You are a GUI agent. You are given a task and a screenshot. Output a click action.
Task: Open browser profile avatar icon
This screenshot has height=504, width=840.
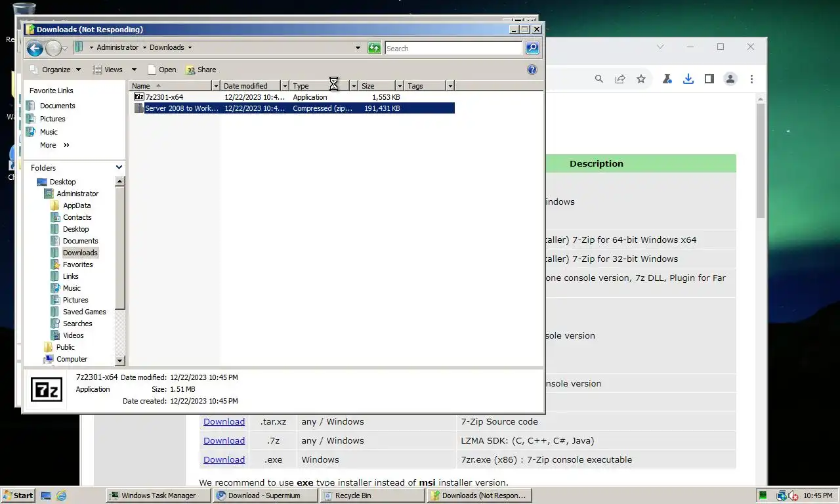pos(730,79)
